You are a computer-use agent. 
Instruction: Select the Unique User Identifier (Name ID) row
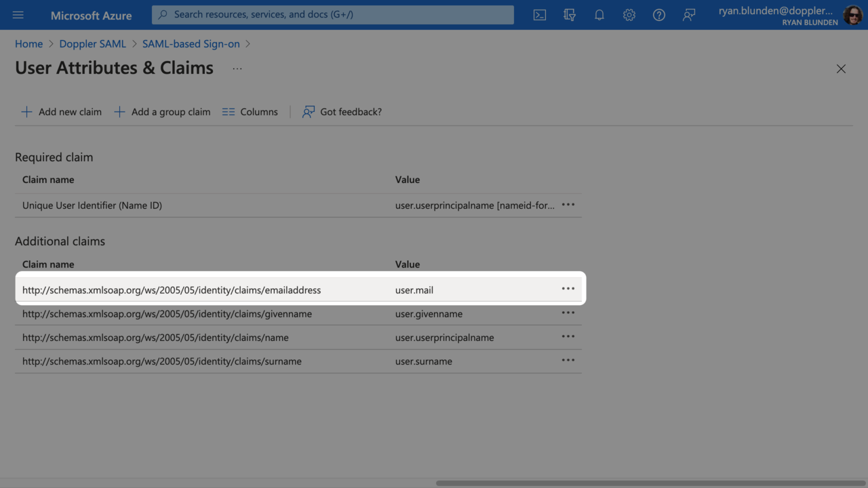click(x=298, y=205)
